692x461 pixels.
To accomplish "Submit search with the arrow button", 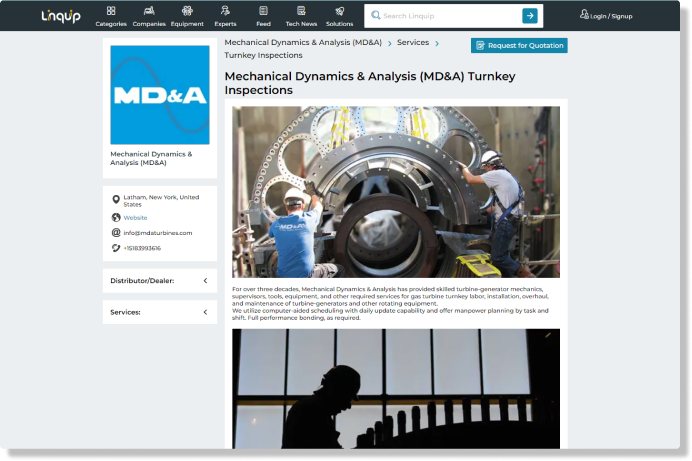I will coord(530,16).
